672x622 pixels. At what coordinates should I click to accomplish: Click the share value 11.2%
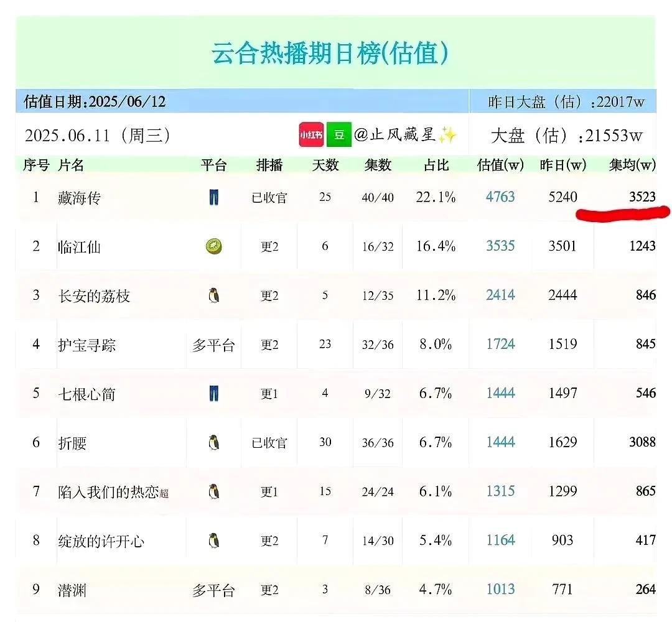436,295
